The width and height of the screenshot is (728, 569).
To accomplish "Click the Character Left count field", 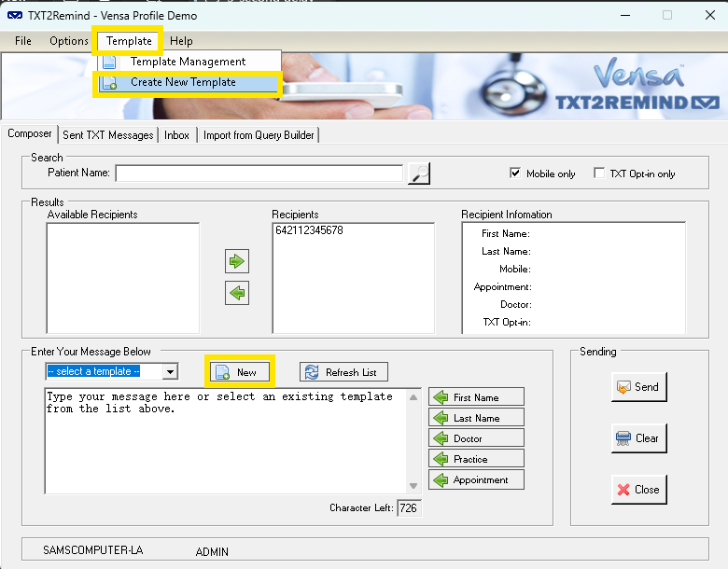I will point(409,507).
